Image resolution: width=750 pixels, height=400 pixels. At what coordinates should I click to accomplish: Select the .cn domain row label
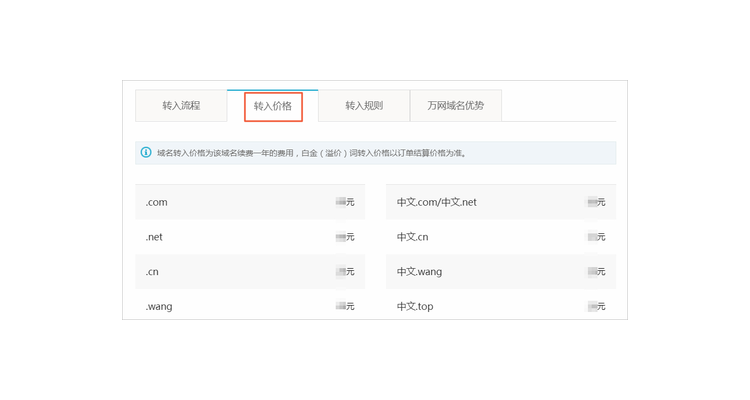pyautogui.click(x=152, y=272)
